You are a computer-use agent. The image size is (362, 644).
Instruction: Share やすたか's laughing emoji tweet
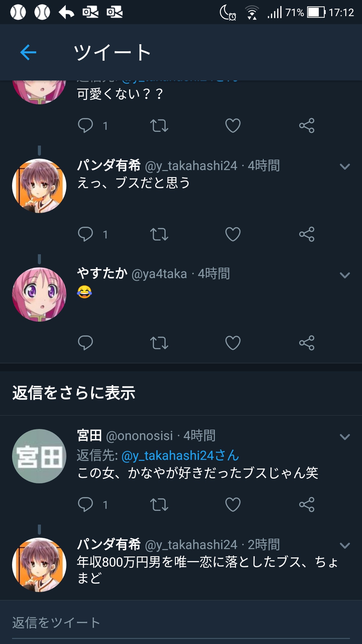(x=307, y=343)
